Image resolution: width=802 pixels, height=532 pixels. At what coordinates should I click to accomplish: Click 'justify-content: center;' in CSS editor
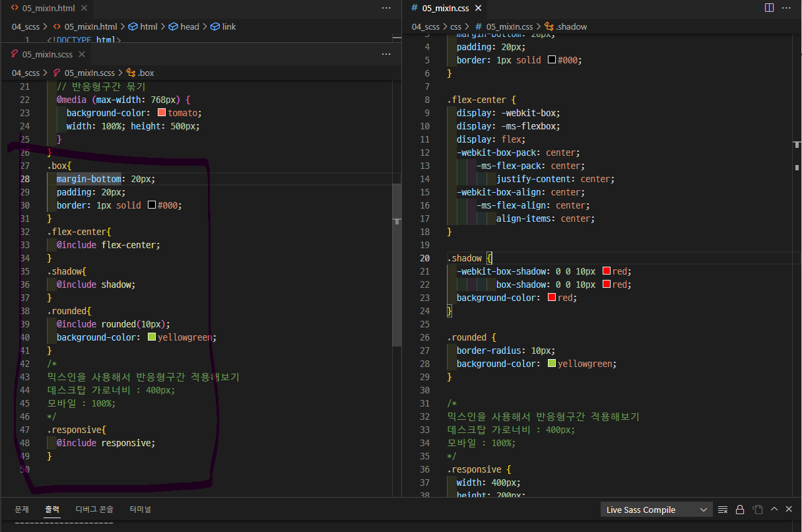[556, 179]
